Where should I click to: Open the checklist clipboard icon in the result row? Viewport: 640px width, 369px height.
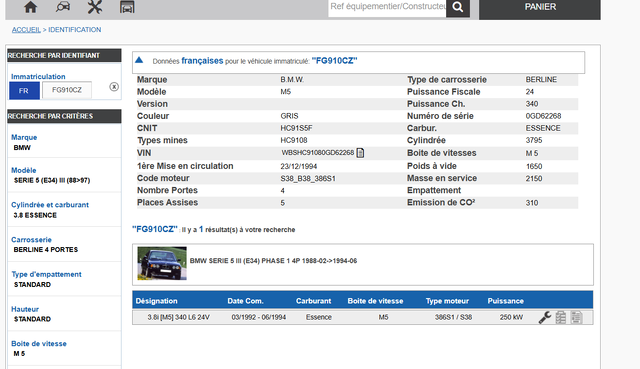click(x=561, y=317)
